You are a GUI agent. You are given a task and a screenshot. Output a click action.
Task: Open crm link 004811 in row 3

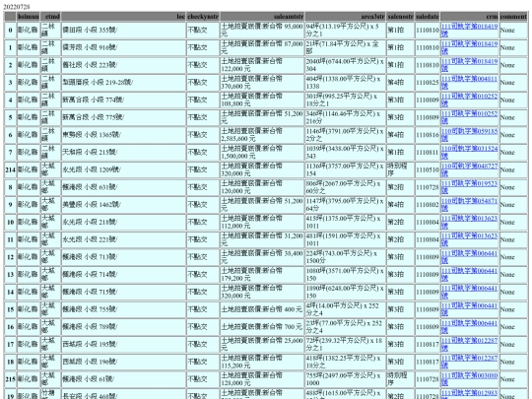pyautogui.click(x=469, y=83)
